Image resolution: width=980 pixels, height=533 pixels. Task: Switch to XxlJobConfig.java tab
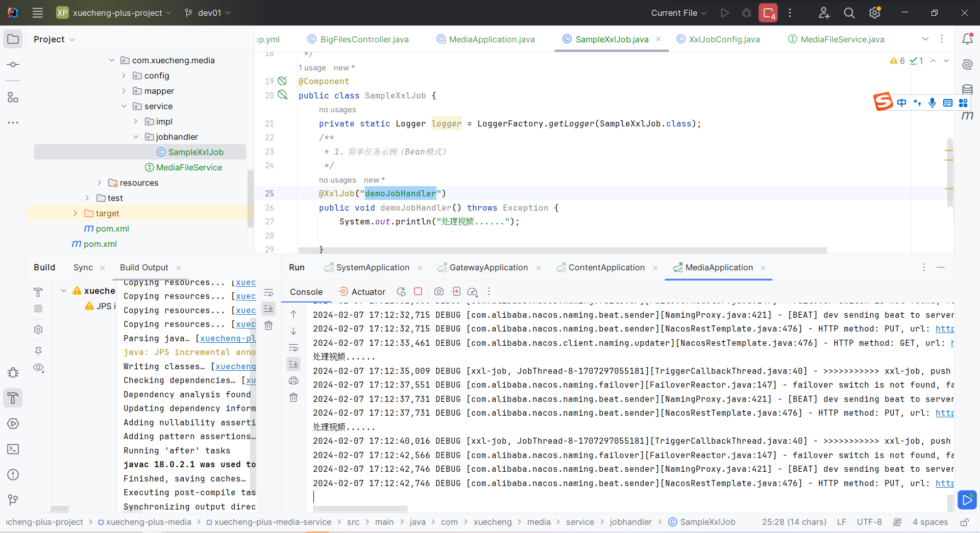point(718,39)
